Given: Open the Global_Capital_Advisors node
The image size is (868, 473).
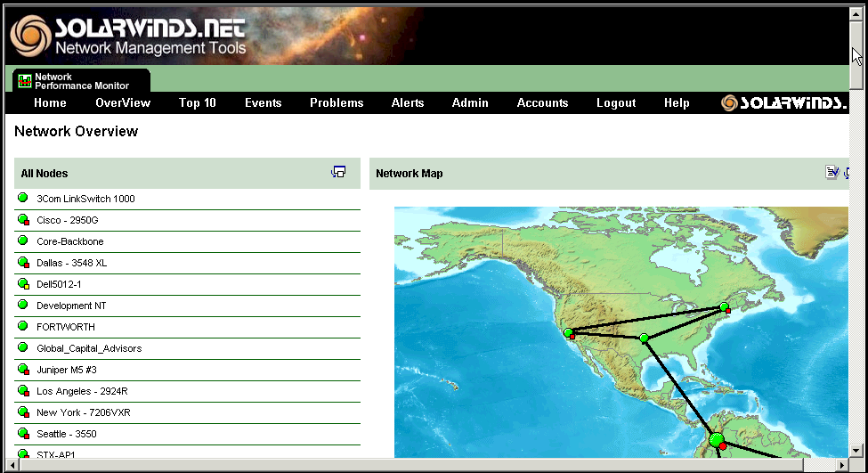Looking at the screenshot, I should click(x=89, y=348).
